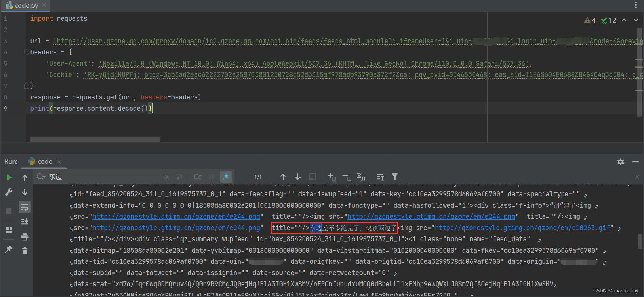Clear all console output with trash icon
This screenshot has height=297, width=644.
pyautogui.click(x=25, y=251)
